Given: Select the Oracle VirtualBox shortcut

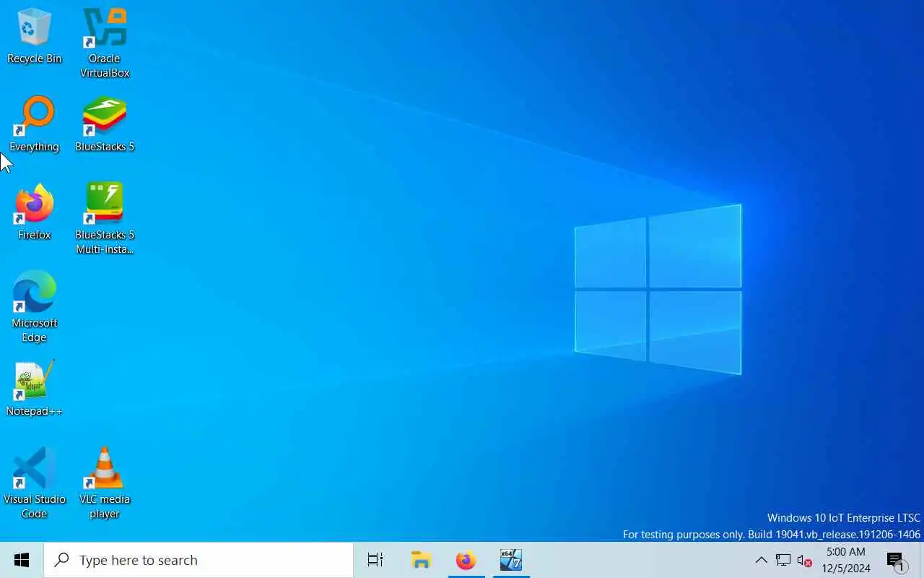Looking at the screenshot, I should click(105, 43).
